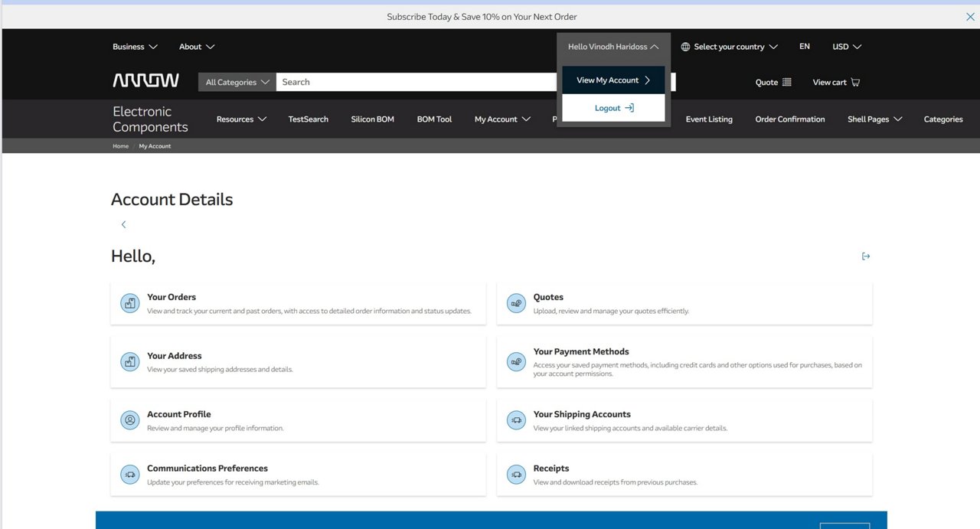Screen dimensions: 980x529
Task: Open the Quotes card title
Action: click(x=548, y=297)
